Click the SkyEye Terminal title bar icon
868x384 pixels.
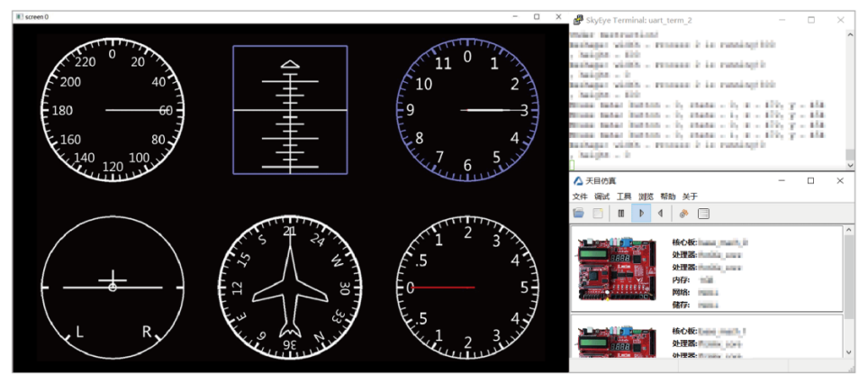click(x=578, y=20)
